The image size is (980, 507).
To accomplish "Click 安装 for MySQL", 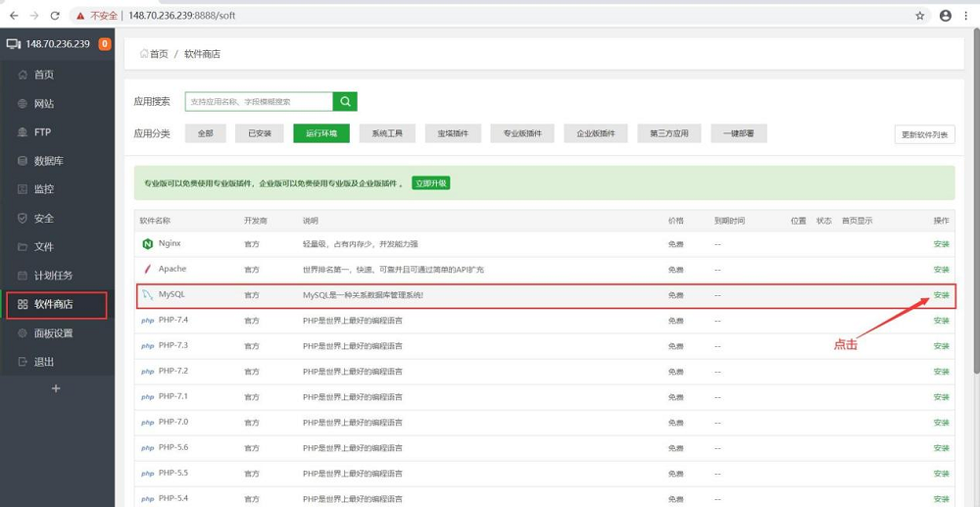I will pyautogui.click(x=941, y=295).
